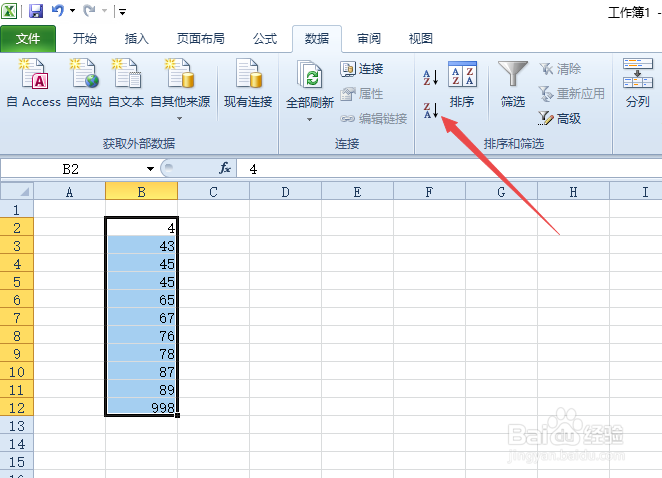Click the 重新应用 filter button

point(572,94)
